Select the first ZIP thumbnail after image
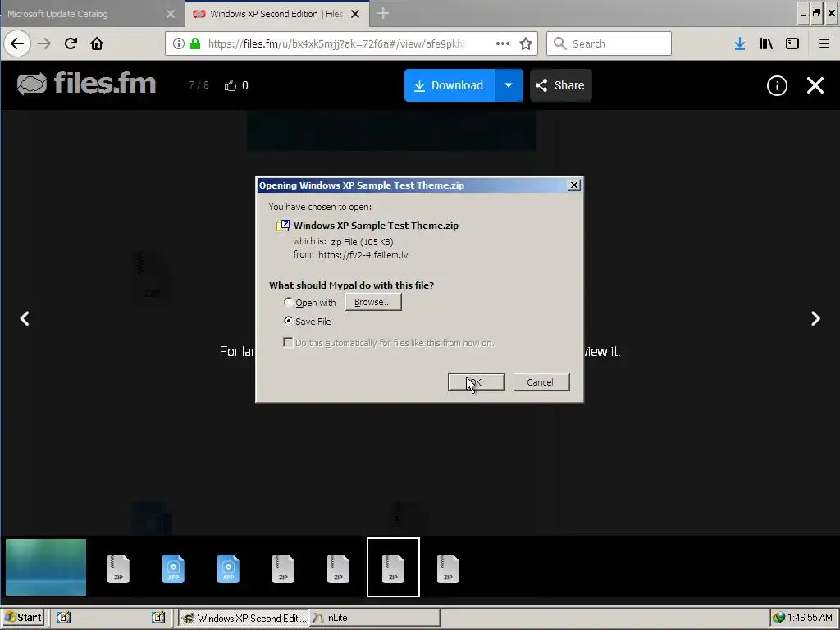The height and width of the screenshot is (630, 840). point(118,568)
